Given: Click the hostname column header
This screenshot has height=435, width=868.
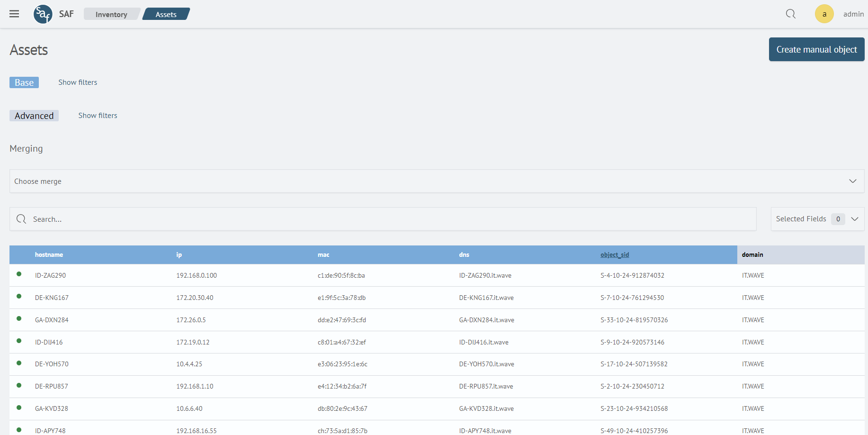Looking at the screenshot, I should tap(49, 255).
